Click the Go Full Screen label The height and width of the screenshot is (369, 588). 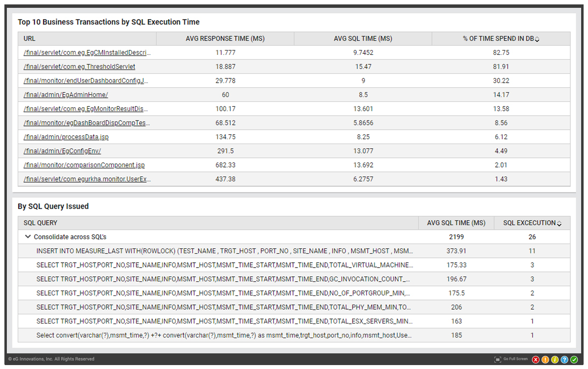[x=515, y=359]
